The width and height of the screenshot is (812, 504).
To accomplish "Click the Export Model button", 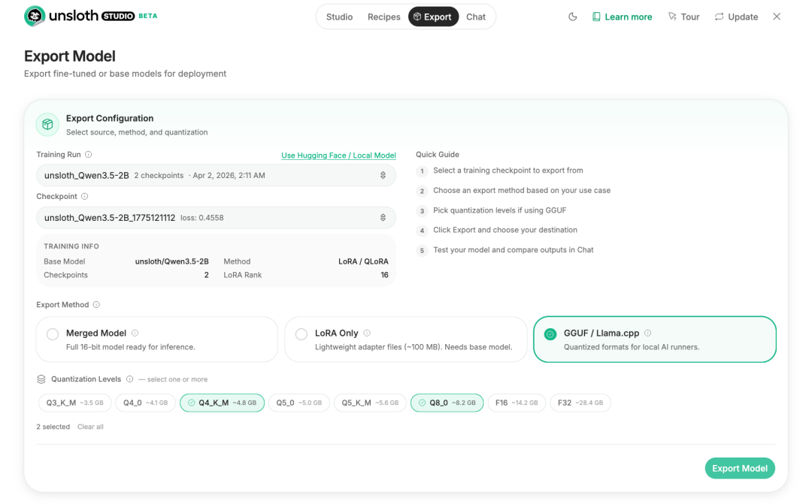I will [740, 468].
